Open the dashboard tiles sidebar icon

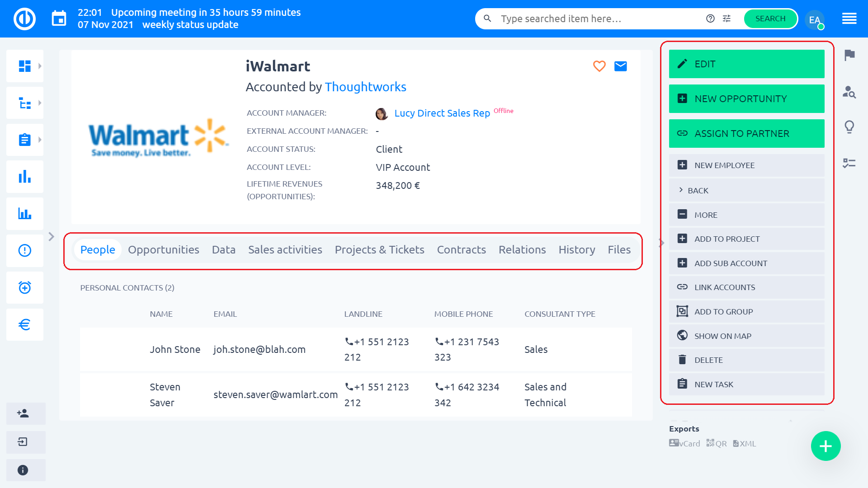click(25, 66)
